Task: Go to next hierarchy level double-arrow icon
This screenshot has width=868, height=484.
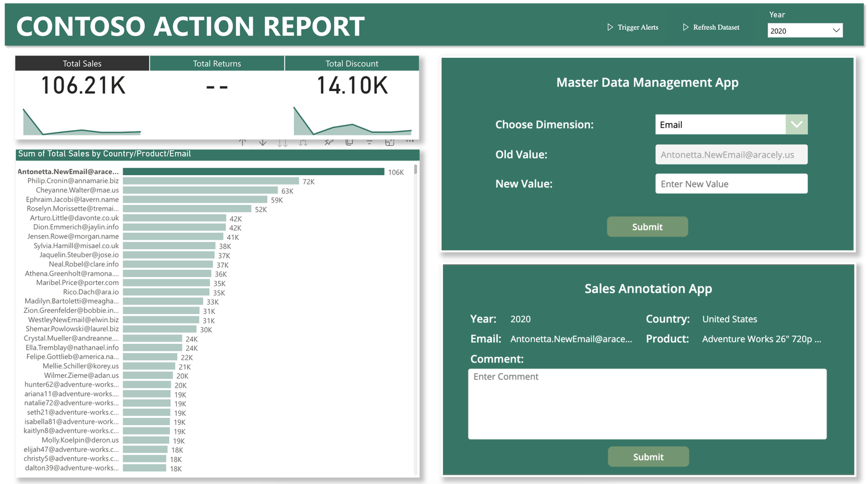Action: [x=282, y=143]
